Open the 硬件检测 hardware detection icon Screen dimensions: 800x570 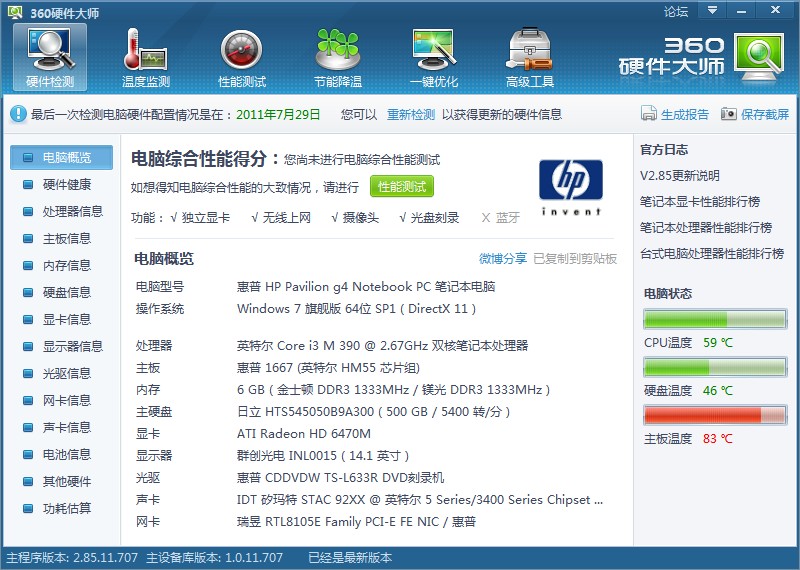pos(50,57)
